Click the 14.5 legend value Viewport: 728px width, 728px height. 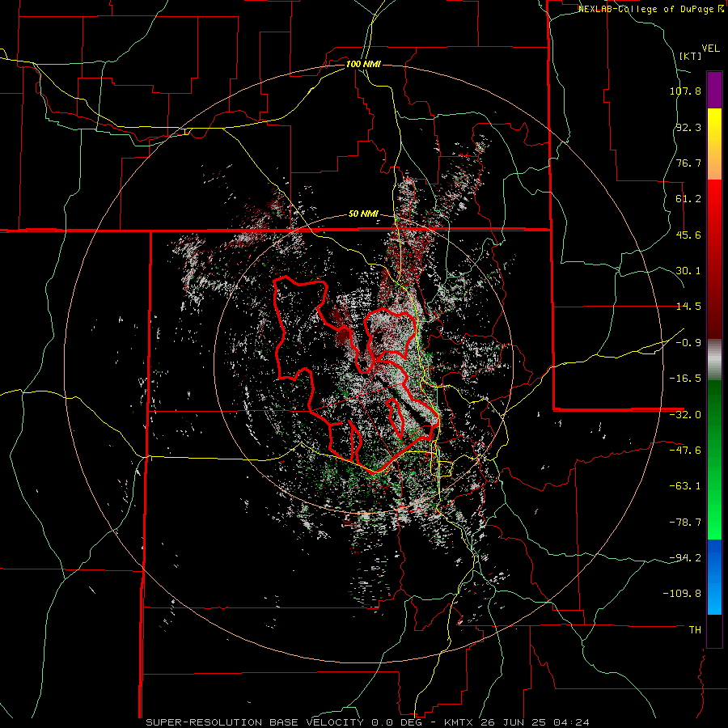coord(688,307)
